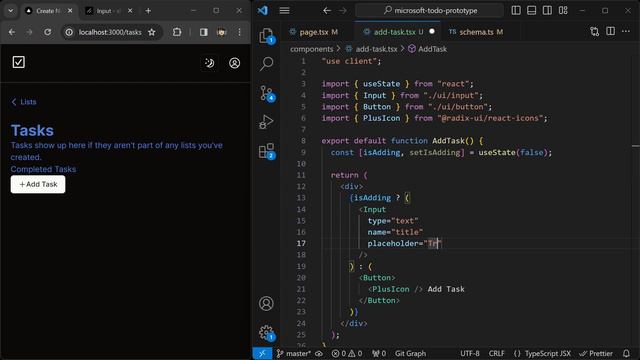The width and height of the screenshot is (640, 360).
Task: Bookmark this page with the star
Action: 152,32
